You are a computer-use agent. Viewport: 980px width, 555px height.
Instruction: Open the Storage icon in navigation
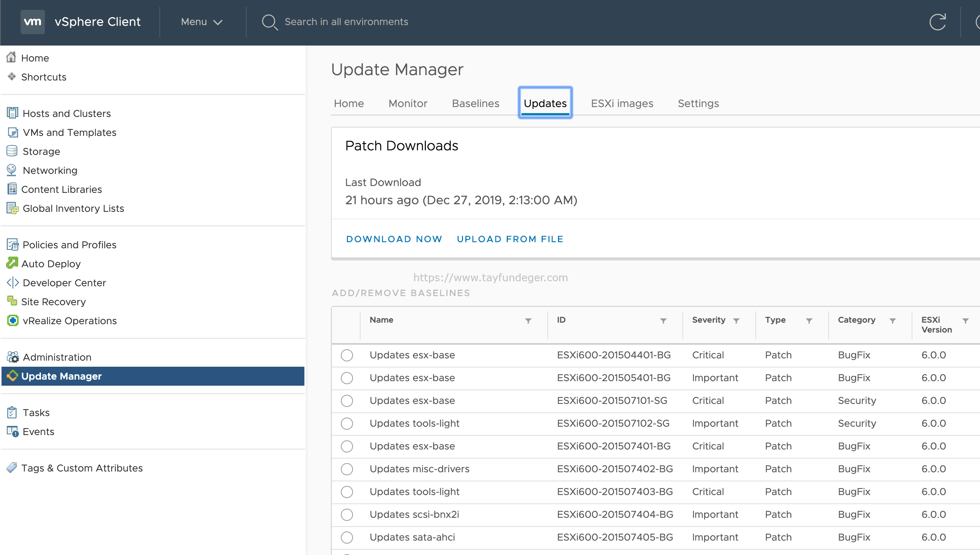[x=12, y=151]
